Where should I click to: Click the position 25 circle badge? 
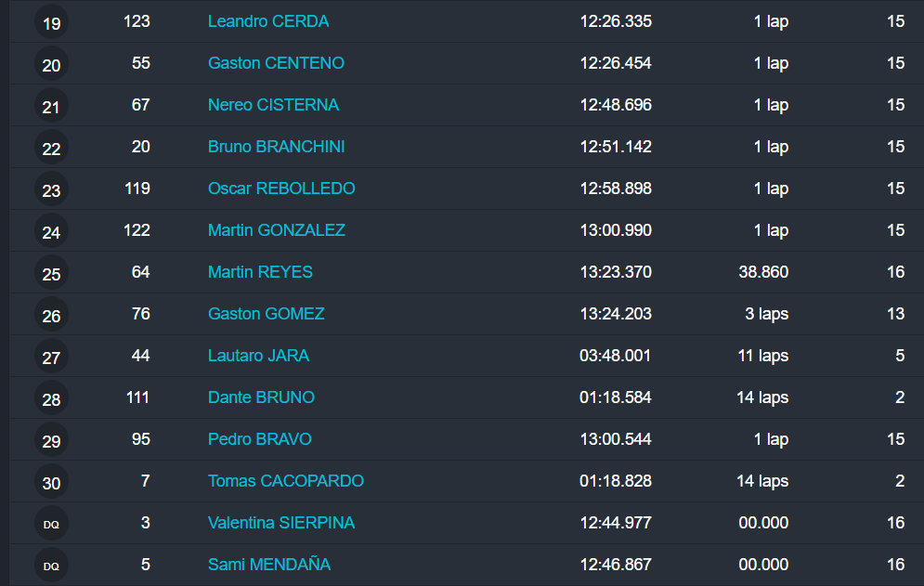tap(51, 273)
